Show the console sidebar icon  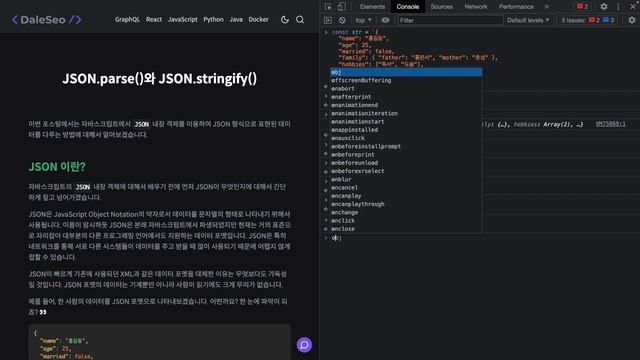328,20
